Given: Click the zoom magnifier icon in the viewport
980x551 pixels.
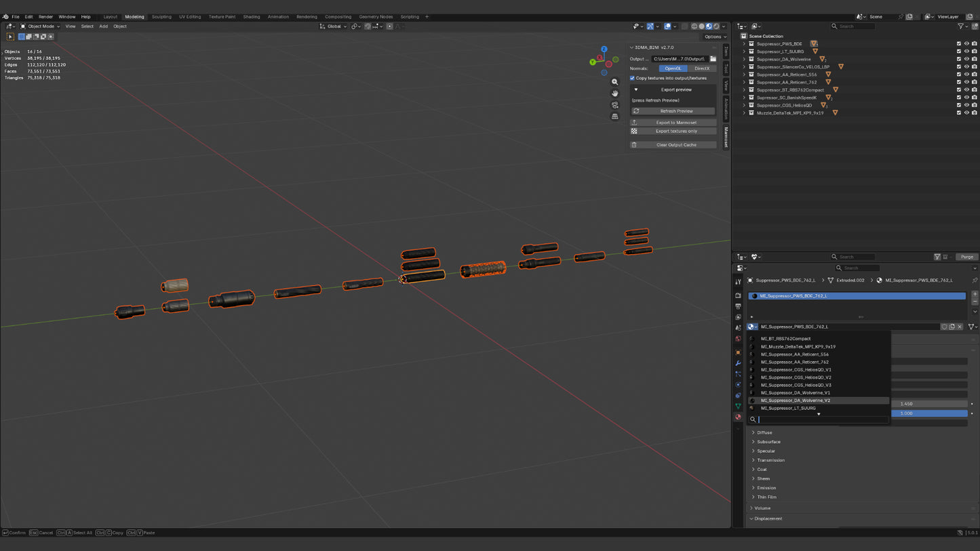Looking at the screenshot, I should [x=614, y=82].
